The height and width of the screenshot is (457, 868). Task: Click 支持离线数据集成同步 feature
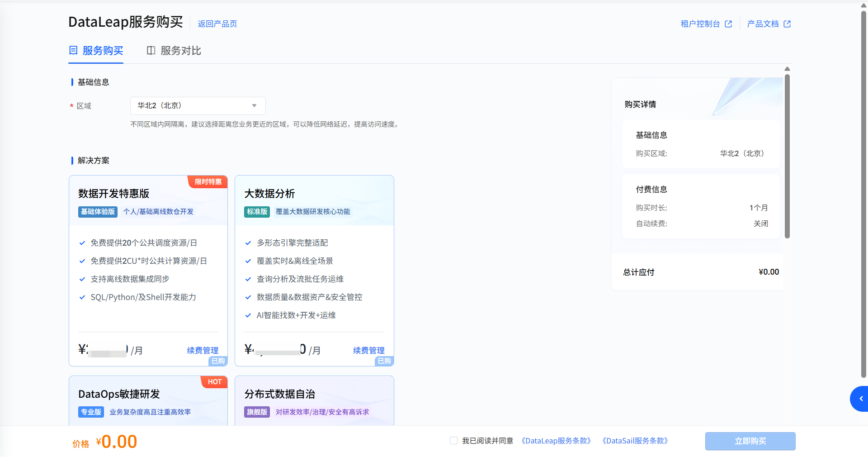click(130, 279)
